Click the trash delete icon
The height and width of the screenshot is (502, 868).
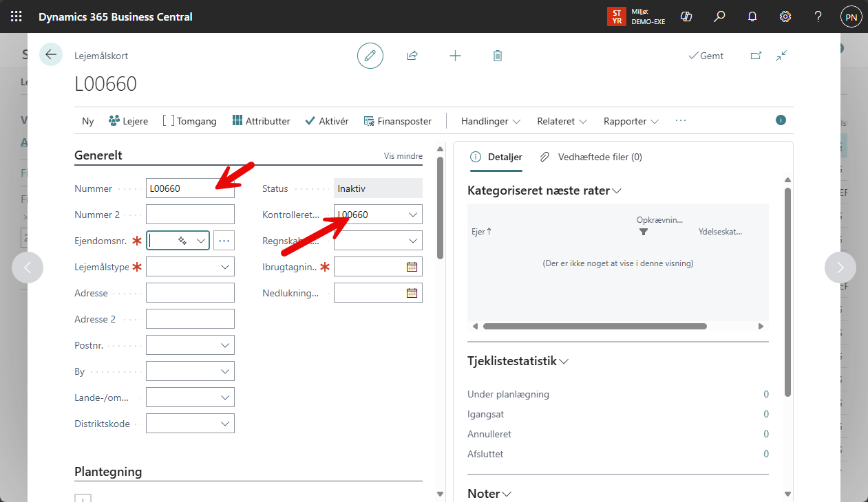point(498,56)
